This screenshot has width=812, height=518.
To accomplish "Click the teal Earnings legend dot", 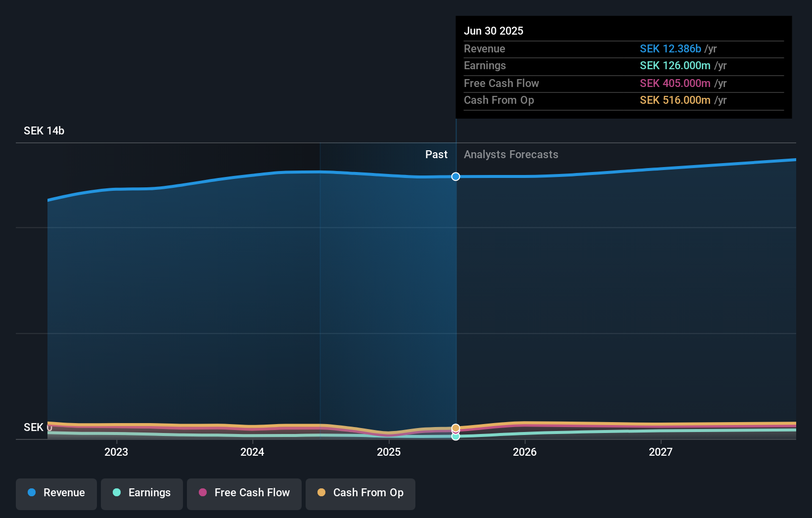I will click(x=116, y=492).
